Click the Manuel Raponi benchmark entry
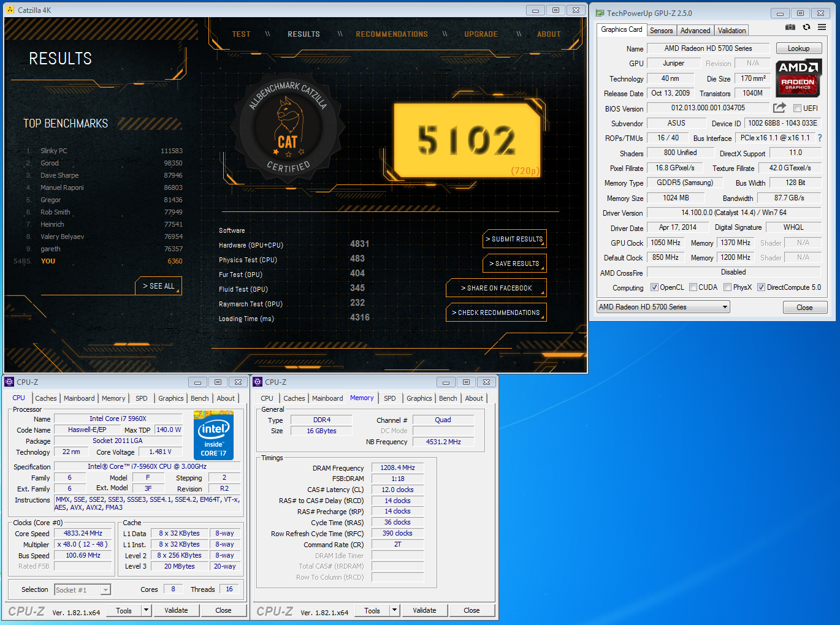This screenshot has height=625, width=840. pos(104,187)
